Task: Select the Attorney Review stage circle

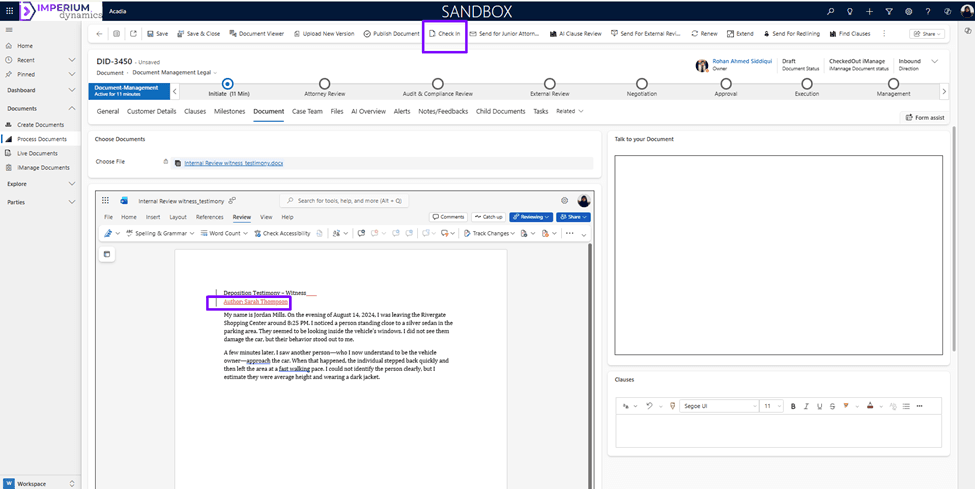Action: tap(324, 84)
